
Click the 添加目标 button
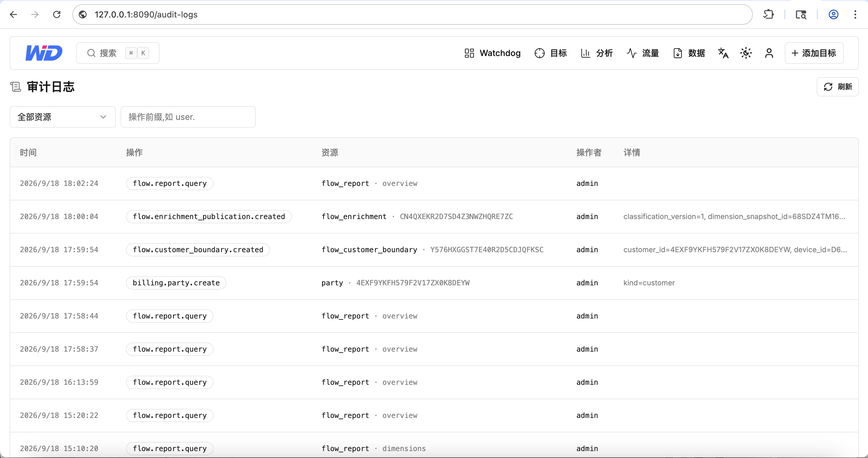tap(814, 53)
